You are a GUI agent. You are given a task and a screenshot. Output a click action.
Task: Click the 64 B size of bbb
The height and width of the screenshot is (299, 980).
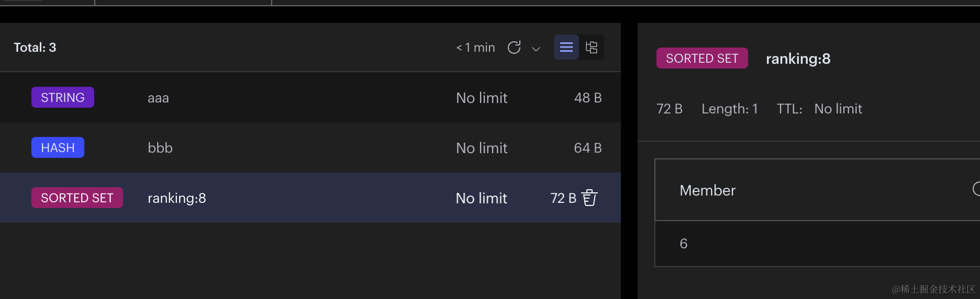tap(587, 148)
